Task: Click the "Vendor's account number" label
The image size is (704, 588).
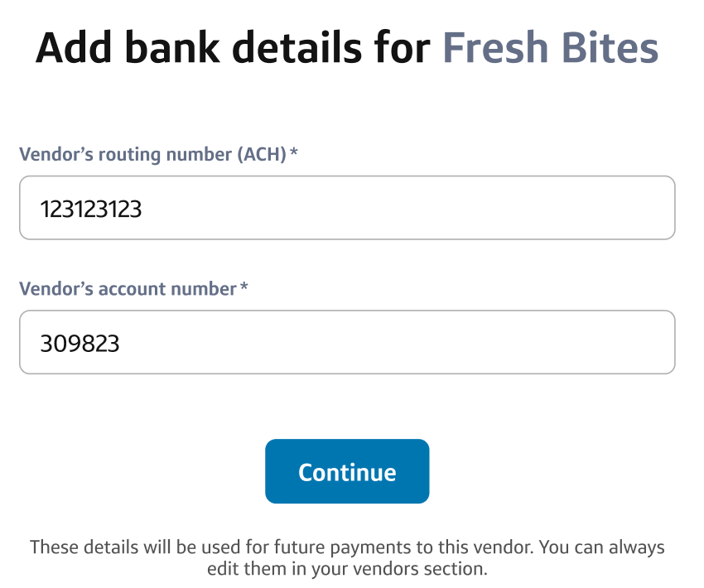Action: click(128, 289)
